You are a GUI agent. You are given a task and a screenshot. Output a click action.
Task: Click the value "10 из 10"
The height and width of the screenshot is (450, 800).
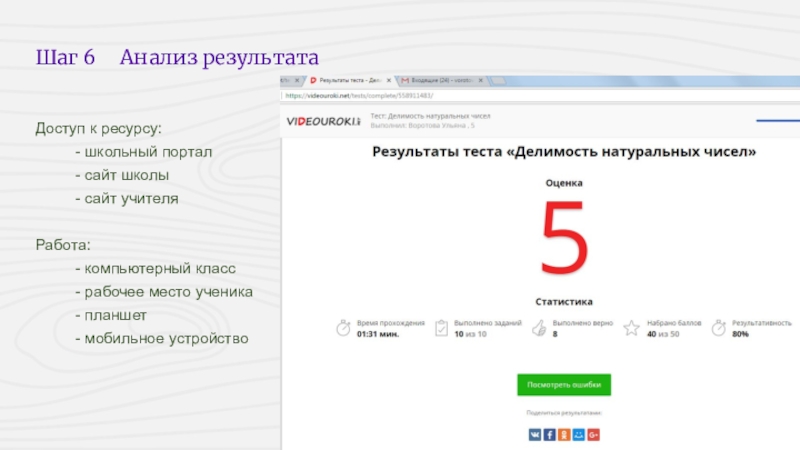click(x=470, y=334)
